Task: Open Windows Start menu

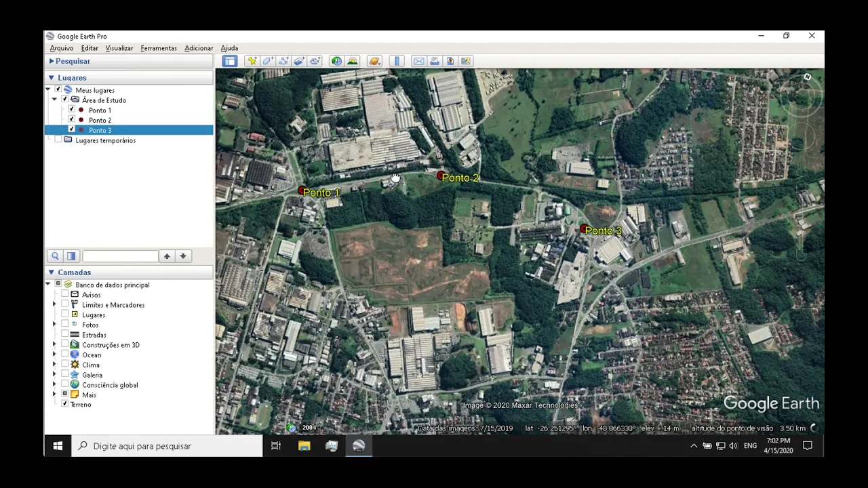Action: coord(58,446)
